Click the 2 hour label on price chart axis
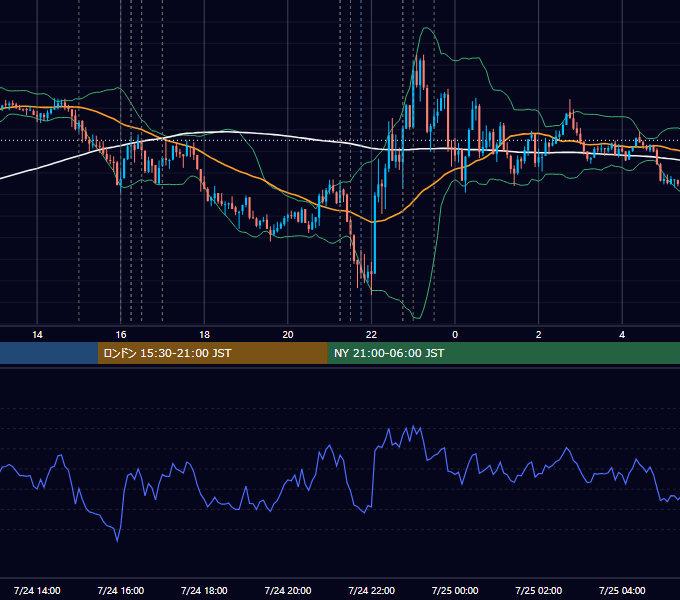680x600 pixels. tap(538, 334)
